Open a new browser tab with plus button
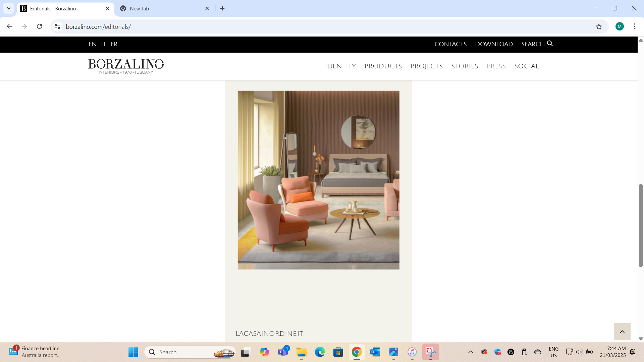The height and width of the screenshot is (362, 644). click(222, 8)
